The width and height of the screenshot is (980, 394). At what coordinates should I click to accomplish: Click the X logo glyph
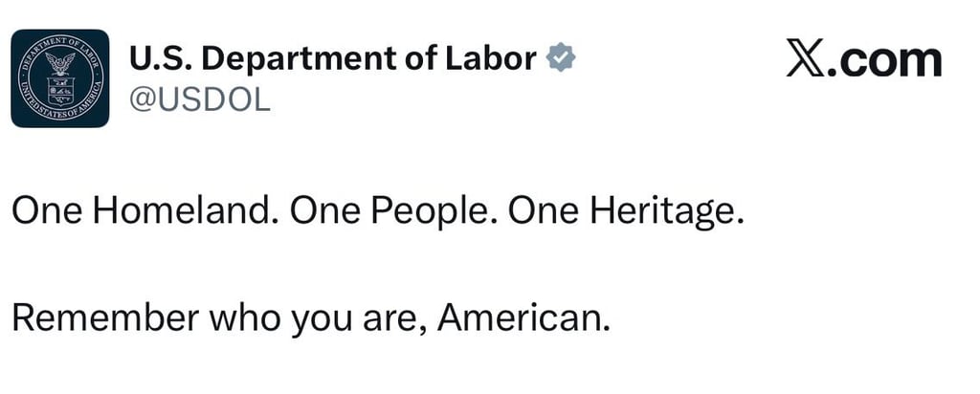[804, 61]
